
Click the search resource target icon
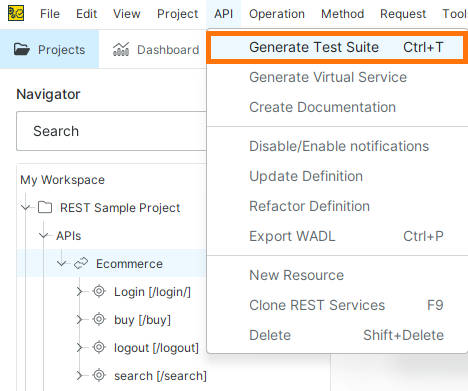(x=99, y=375)
